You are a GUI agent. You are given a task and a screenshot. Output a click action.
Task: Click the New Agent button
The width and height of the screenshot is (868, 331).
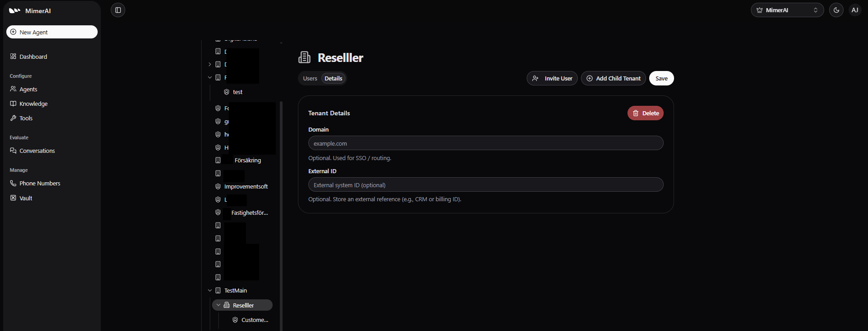[52, 32]
